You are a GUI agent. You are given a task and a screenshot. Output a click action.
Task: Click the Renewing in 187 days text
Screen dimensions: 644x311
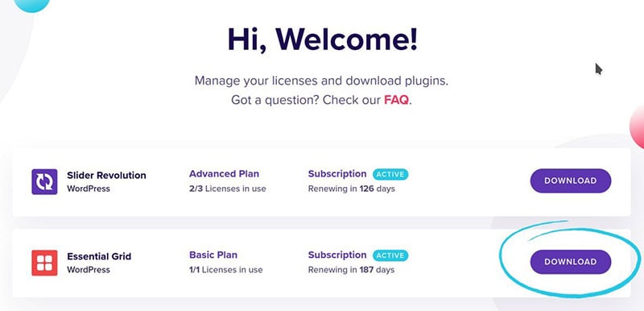click(351, 270)
